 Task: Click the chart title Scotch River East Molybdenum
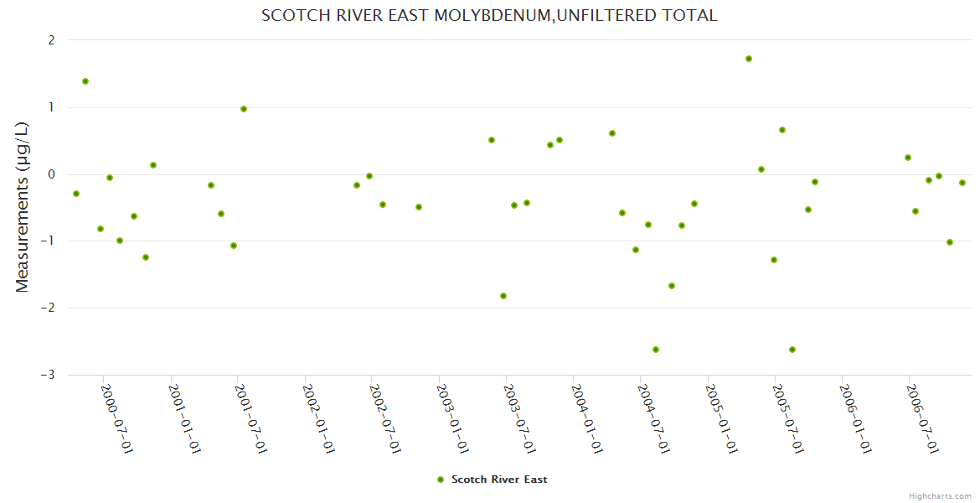click(489, 16)
